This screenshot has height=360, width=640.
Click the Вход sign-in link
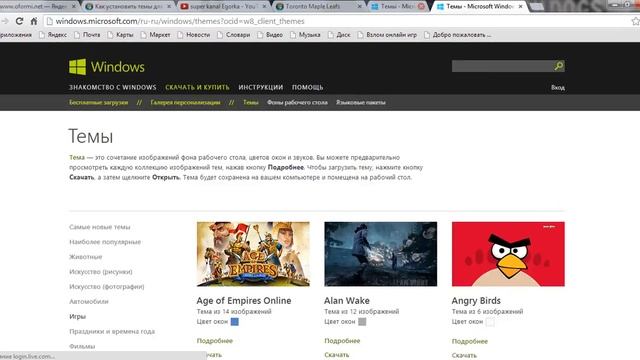[558, 87]
